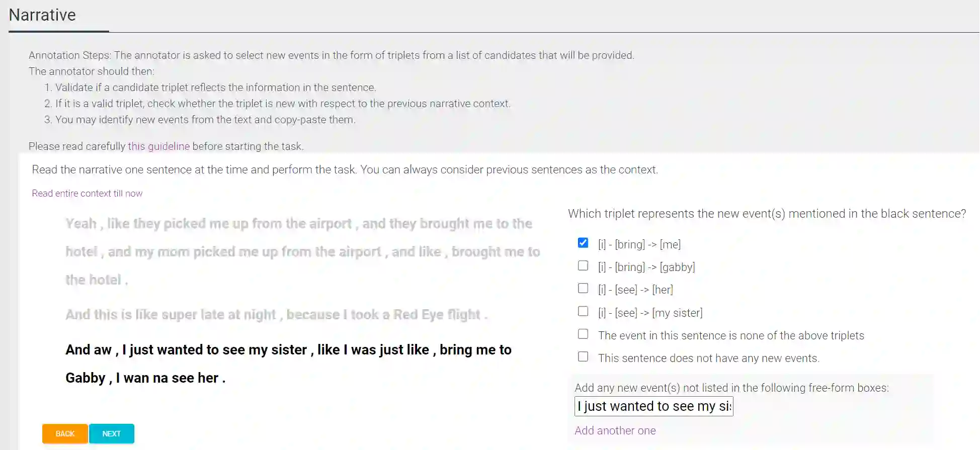Click the greyed 'Red Eye flight' sentence
The height and width of the screenshot is (450, 980).
click(276, 315)
